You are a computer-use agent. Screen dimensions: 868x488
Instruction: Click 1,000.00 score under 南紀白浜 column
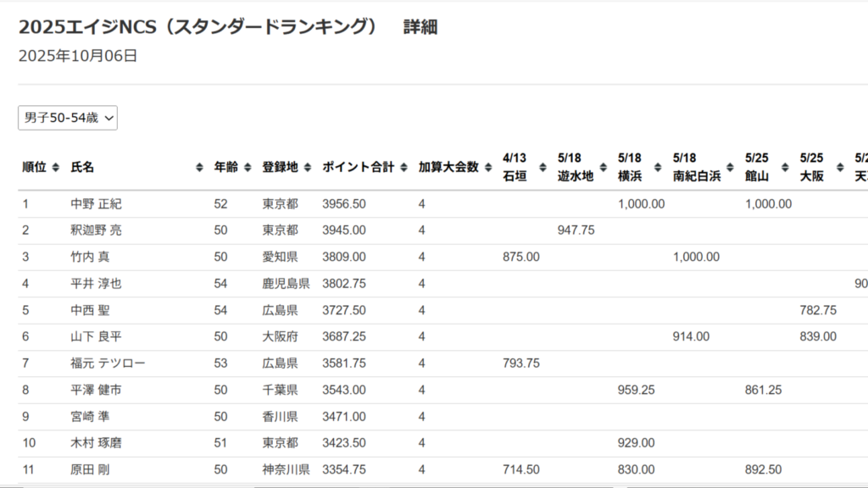pyautogui.click(x=696, y=258)
